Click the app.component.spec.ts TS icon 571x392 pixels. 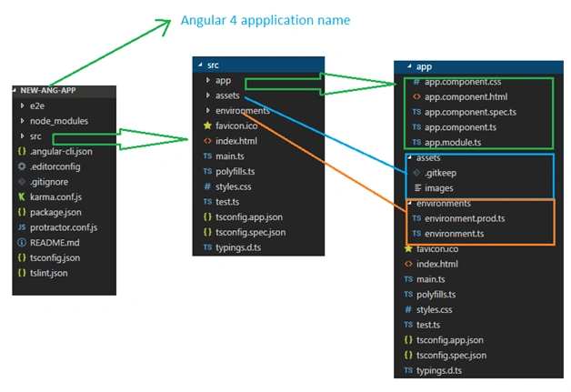416,112
